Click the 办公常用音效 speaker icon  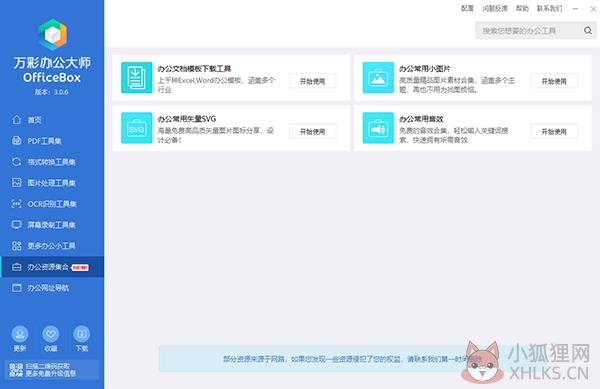click(378, 128)
